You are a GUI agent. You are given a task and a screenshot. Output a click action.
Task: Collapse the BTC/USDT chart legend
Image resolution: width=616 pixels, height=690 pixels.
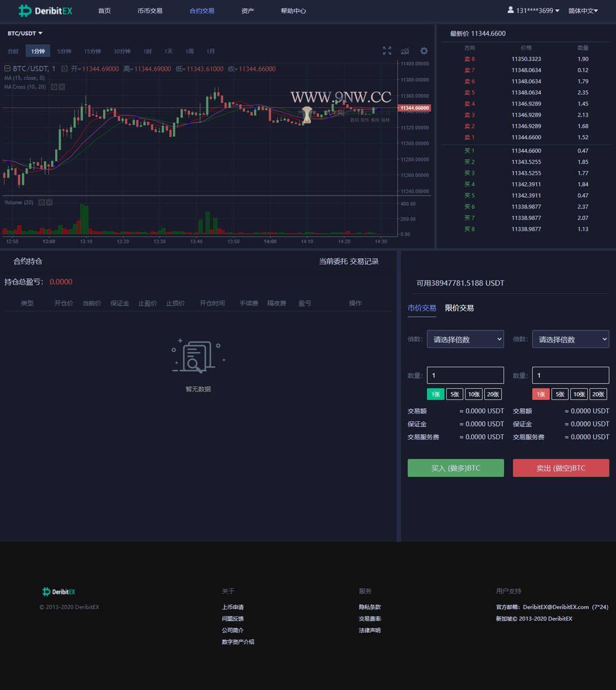[7, 68]
